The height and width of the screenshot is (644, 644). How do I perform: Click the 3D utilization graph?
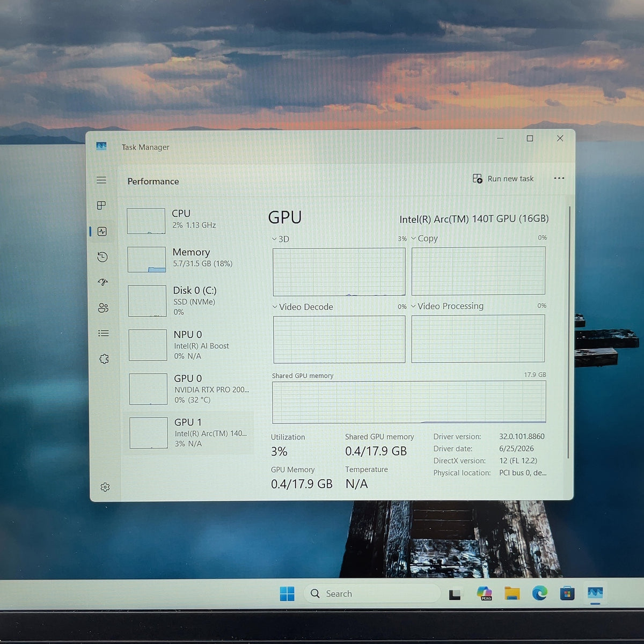(339, 272)
